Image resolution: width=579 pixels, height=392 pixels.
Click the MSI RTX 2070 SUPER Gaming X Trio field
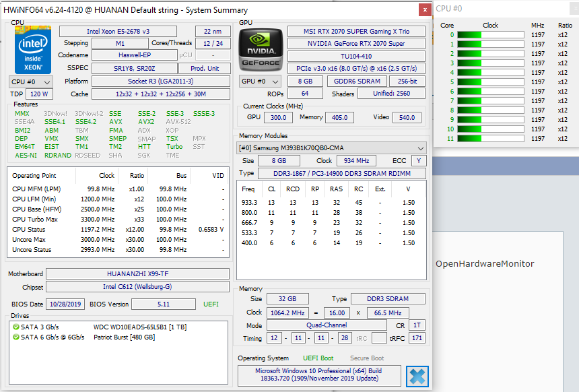[x=356, y=32]
